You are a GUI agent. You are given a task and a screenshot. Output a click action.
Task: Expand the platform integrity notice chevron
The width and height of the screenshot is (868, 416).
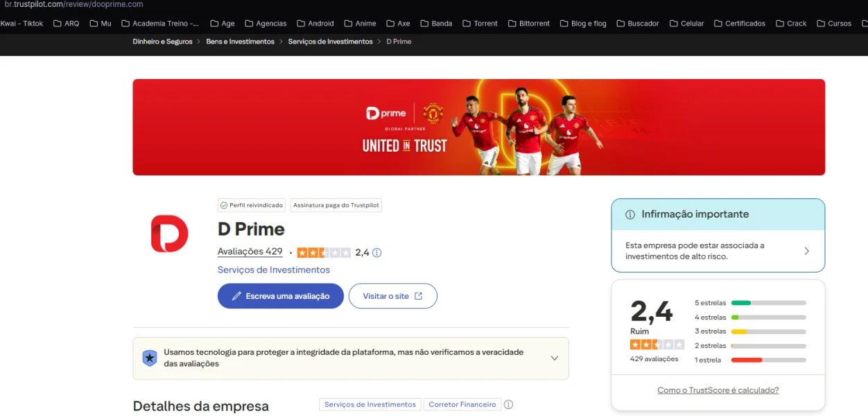point(555,358)
